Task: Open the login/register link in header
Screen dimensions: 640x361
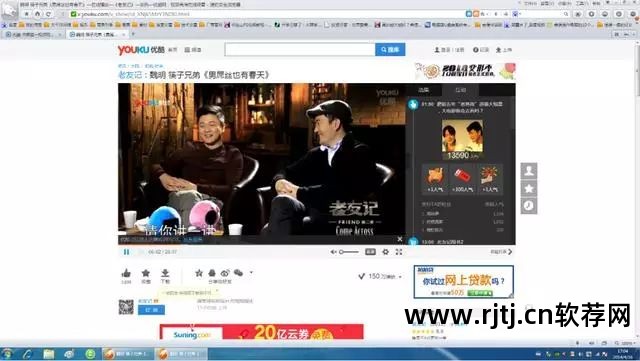Action: tap(449, 50)
